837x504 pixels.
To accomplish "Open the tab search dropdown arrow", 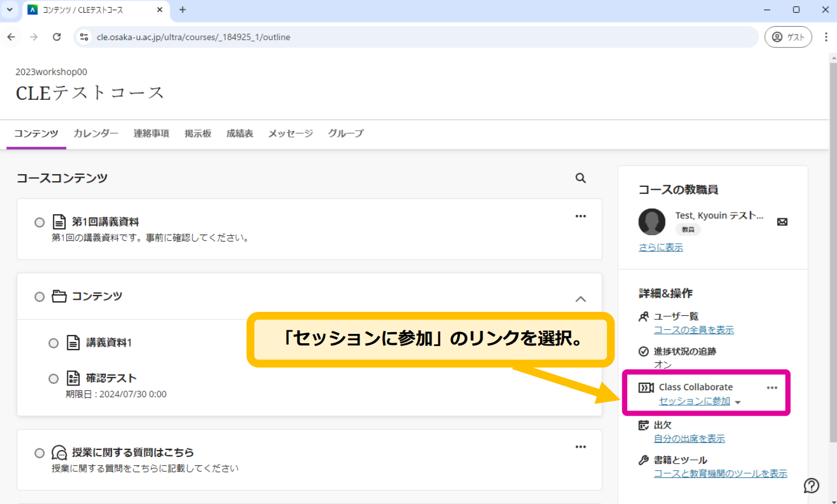I will [x=10, y=10].
